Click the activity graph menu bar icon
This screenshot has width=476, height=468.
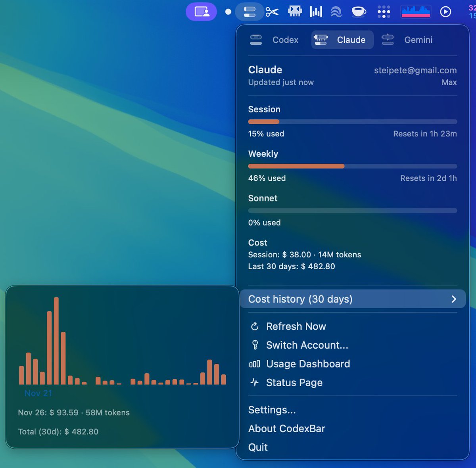pos(416,12)
